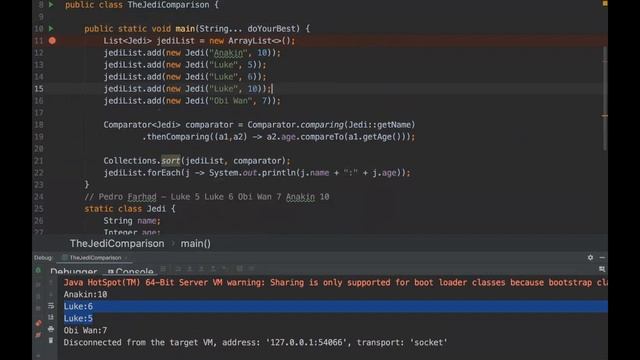Screen dimensions: 640x360
Task: Run class TheJediComparison via gutter arrow
Action: 51,4
